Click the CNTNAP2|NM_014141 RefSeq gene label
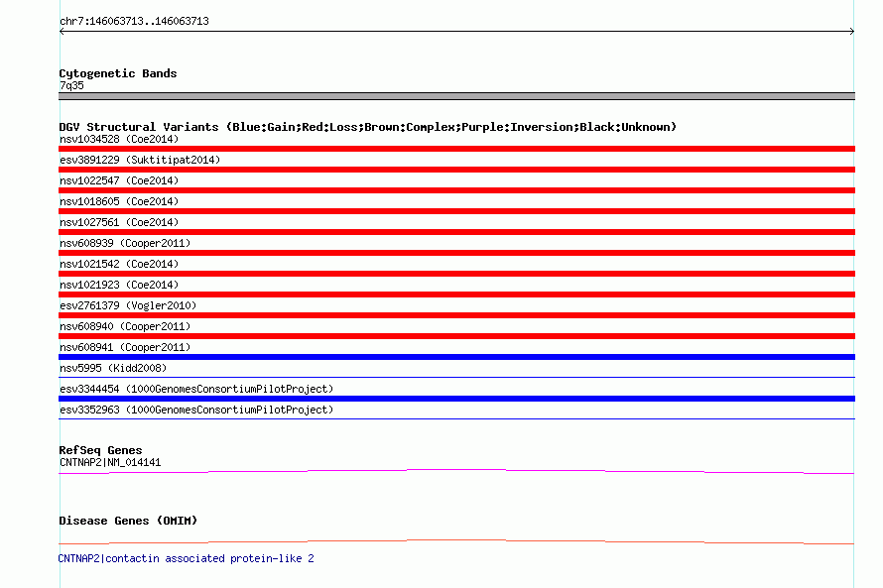Screen dimensions: 883x588 click(x=110, y=462)
